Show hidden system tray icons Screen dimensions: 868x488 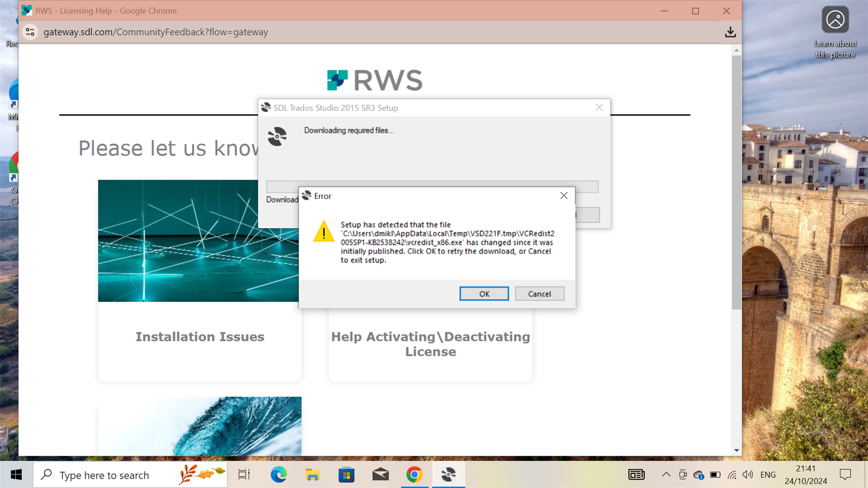click(x=666, y=475)
